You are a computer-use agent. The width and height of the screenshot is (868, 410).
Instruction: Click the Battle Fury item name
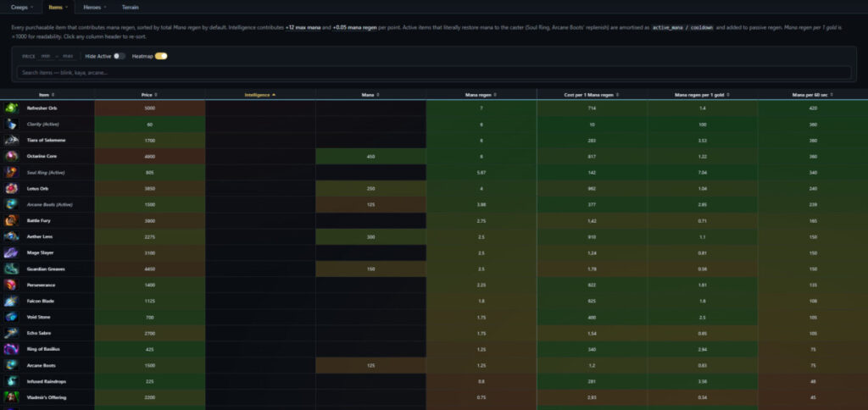pos(39,220)
